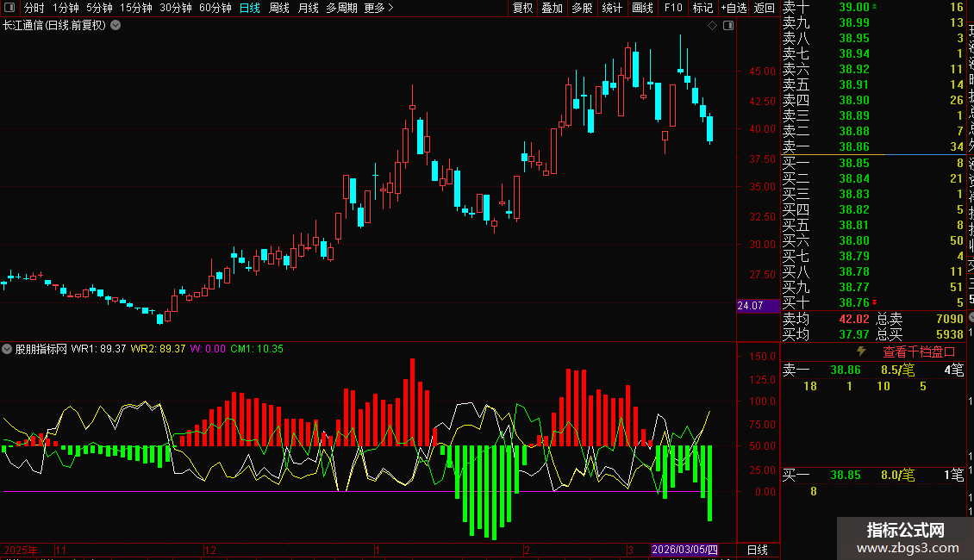The width and height of the screenshot is (974, 560).
Task: Click the 买六 38.80 order row
Action: pyautogui.click(x=873, y=240)
